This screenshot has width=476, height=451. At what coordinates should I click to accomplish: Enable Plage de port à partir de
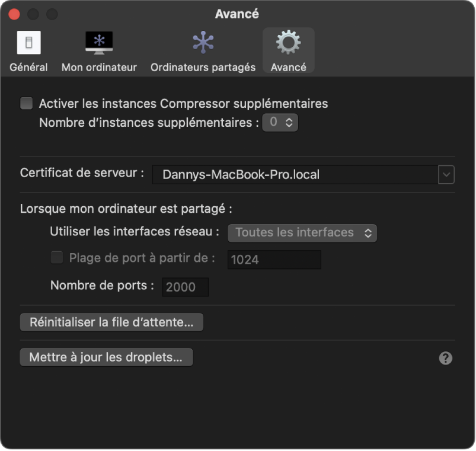pyautogui.click(x=56, y=257)
